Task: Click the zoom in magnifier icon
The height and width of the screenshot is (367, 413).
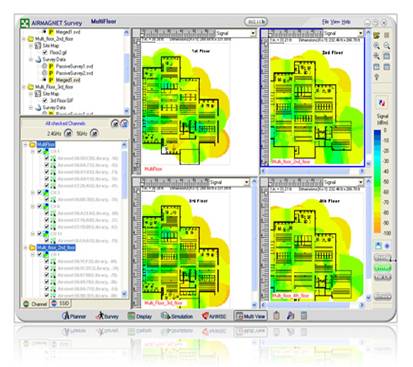Action: (x=377, y=46)
